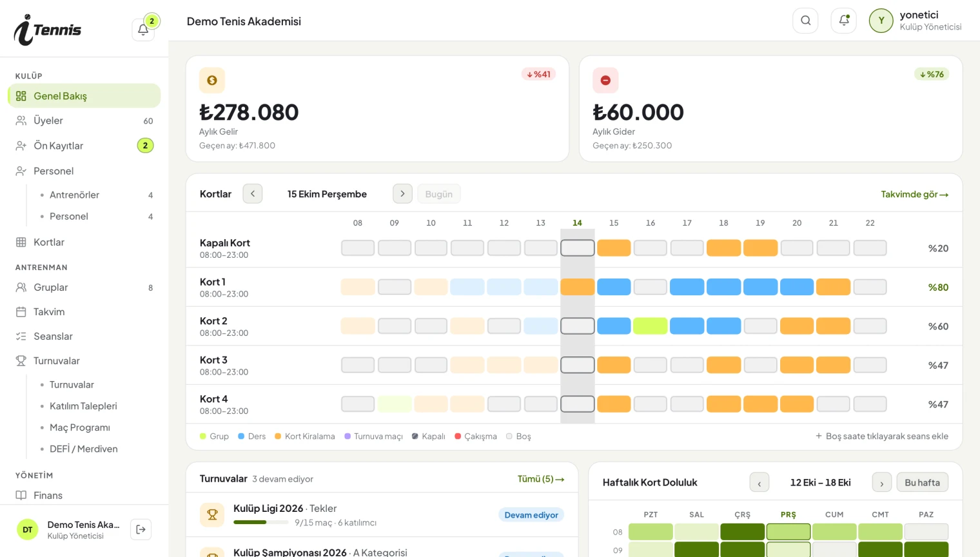Click the yonetici user avatar
Image resolution: width=980 pixels, height=557 pixels.
881,21
